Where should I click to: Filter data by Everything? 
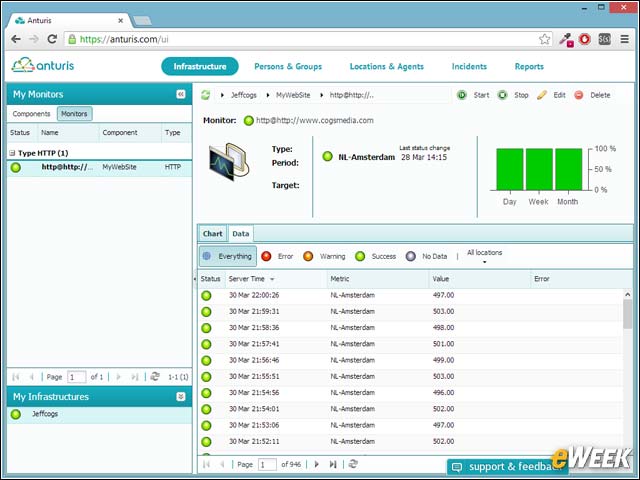pos(228,256)
